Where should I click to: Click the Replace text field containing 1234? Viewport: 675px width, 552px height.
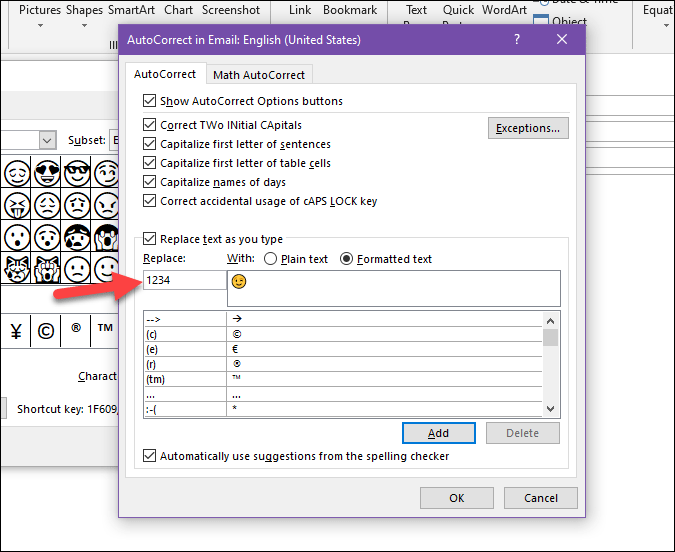[x=184, y=280]
